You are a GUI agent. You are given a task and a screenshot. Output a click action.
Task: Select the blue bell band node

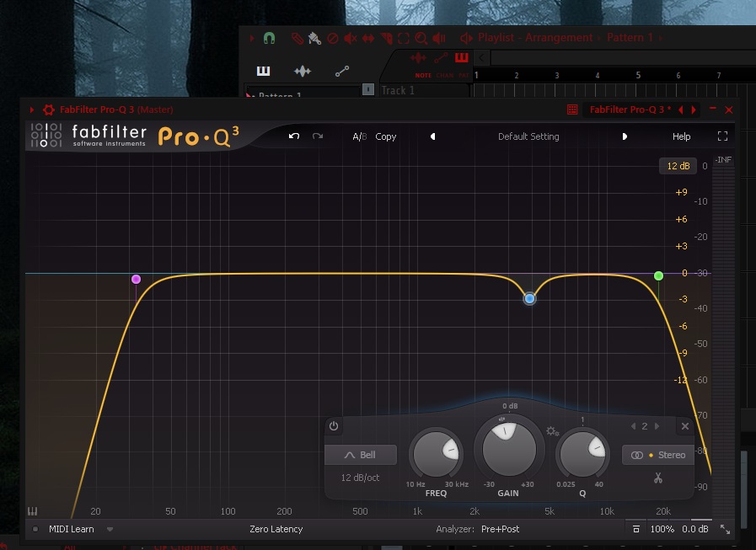tap(529, 299)
